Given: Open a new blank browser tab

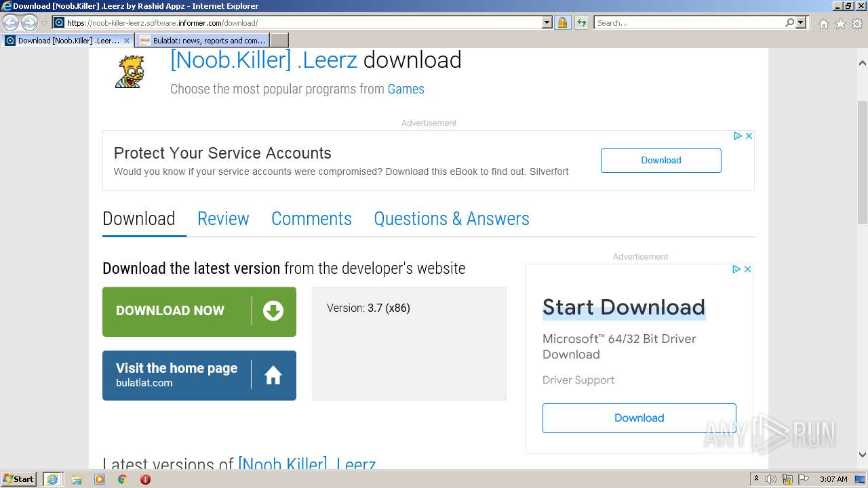Looking at the screenshot, I should coord(279,41).
